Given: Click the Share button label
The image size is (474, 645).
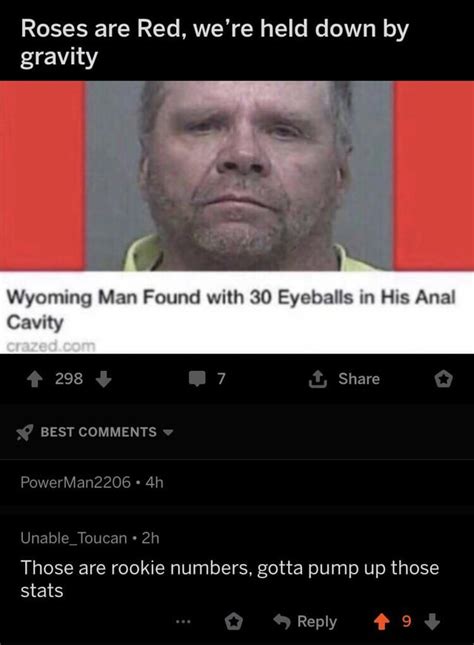Looking at the screenshot, I should tap(359, 378).
